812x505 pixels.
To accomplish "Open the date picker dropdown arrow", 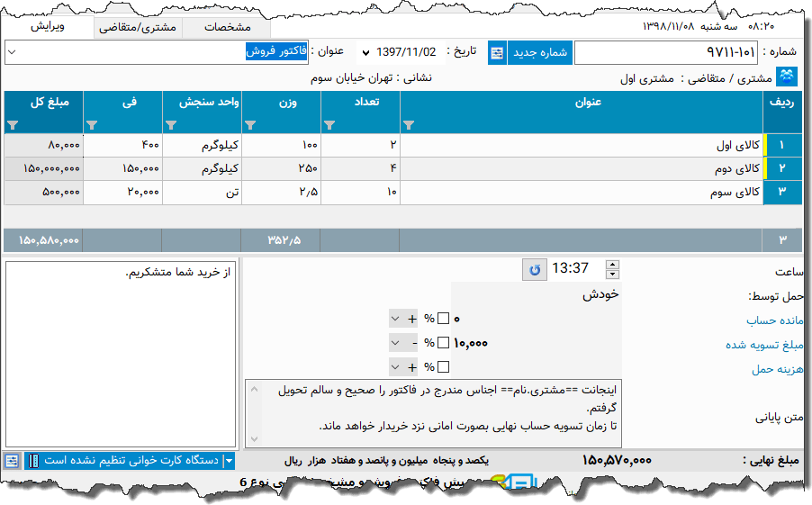I will [365, 52].
